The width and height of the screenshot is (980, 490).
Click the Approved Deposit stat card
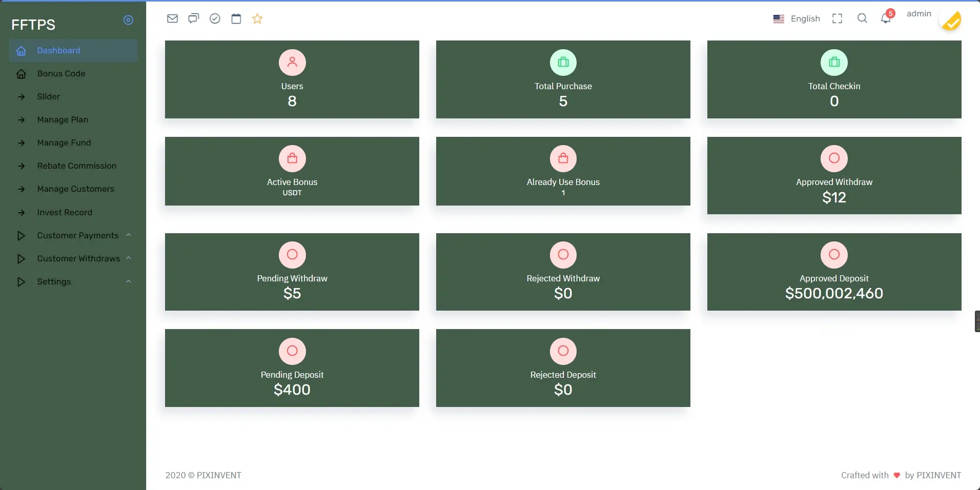point(834,272)
